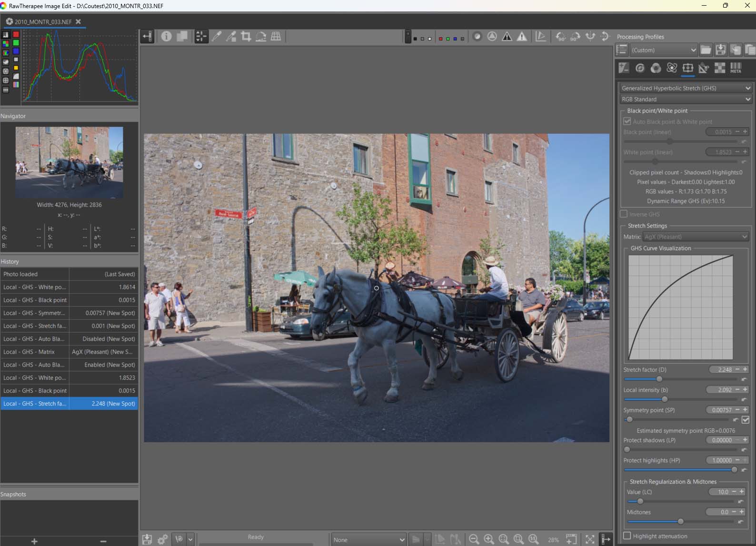Increase Stretch factor (D) with plus button
The height and width of the screenshot is (546, 756).
pyautogui.click(x=745, y=369)
